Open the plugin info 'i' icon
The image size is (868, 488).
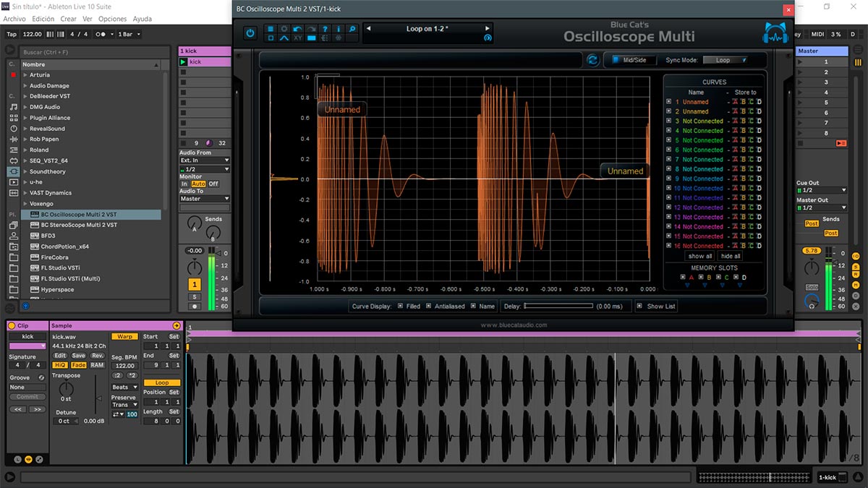(339, 29)
